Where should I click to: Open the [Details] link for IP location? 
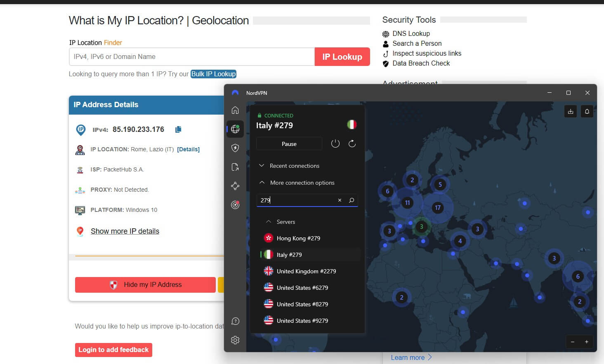pyautogui.click(x=188, y=149)
